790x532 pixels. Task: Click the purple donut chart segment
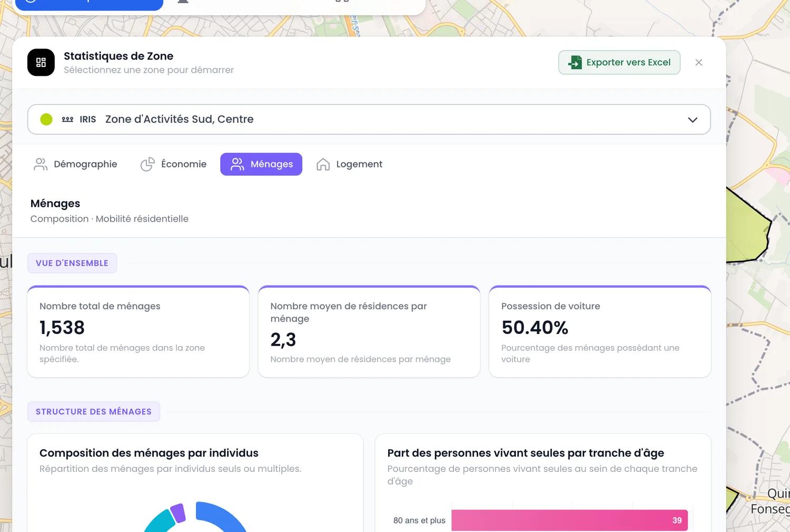click(x=178, y=513)
